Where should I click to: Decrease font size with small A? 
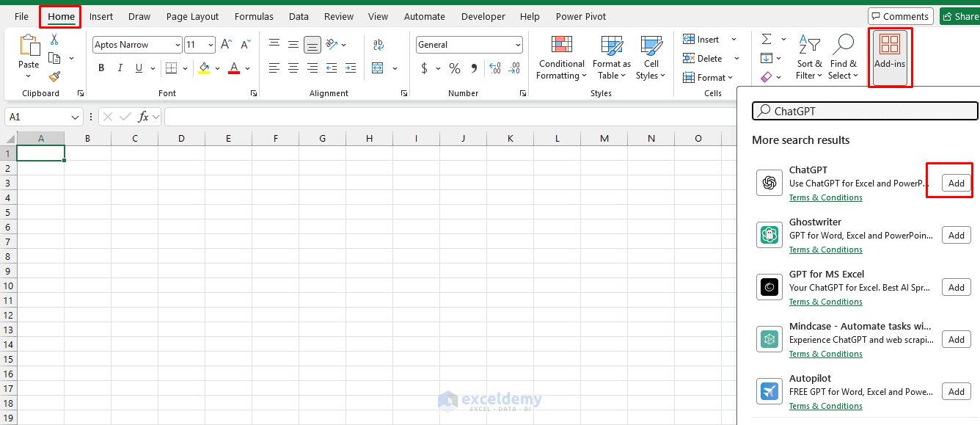[246, 45]
